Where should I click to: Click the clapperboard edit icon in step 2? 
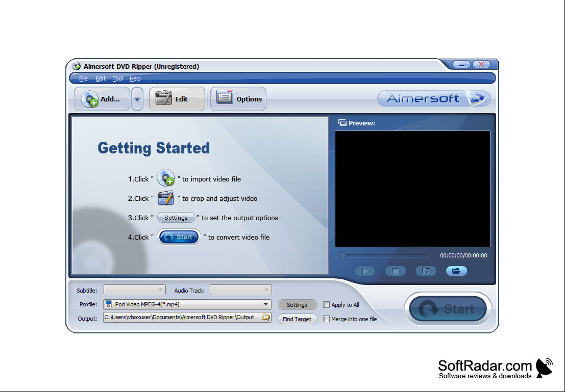pyautogui.click(x=166, y=198)
